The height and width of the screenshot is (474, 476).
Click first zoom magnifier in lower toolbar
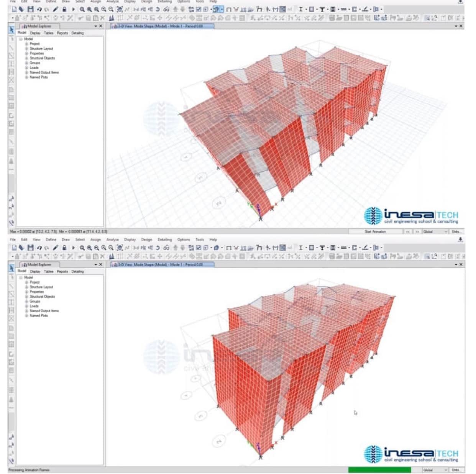click(x=82, y=248)
